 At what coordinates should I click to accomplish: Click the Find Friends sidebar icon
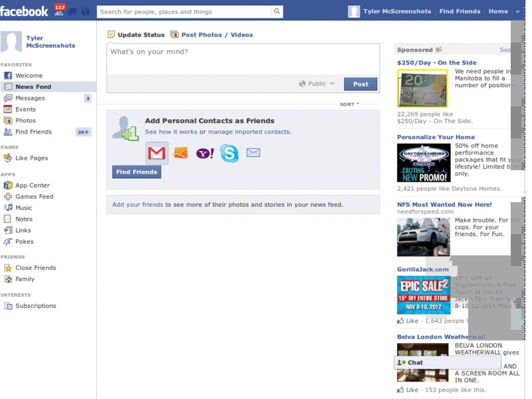[8, 132]
